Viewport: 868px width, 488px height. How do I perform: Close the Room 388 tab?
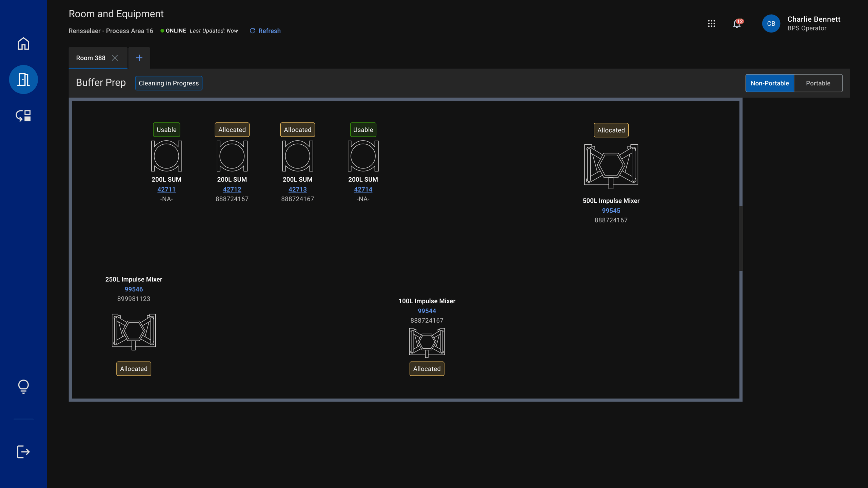(x=115, y=58)
